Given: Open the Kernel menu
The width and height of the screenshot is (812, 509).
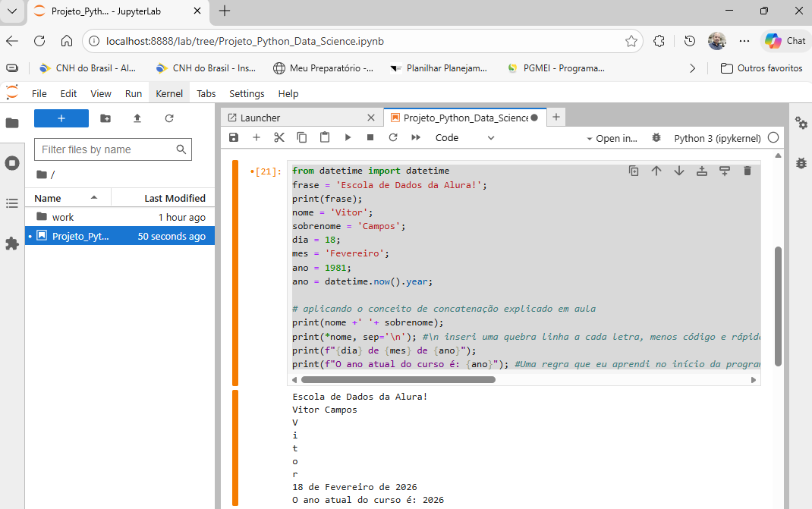Looking at the screenshot, I should [169, 93].
